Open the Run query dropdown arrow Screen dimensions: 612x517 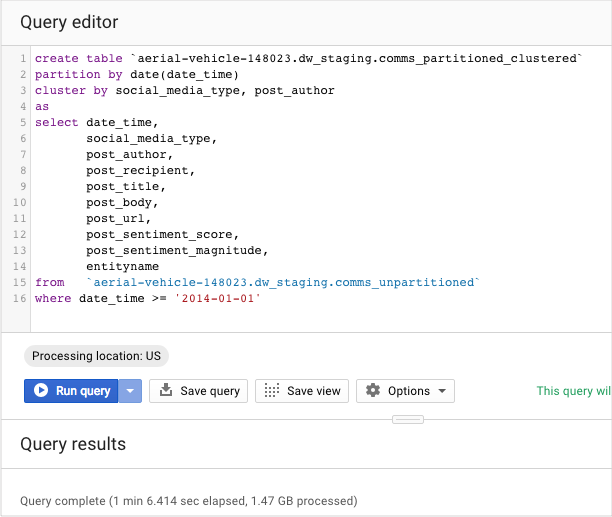[x=130, y=391]
